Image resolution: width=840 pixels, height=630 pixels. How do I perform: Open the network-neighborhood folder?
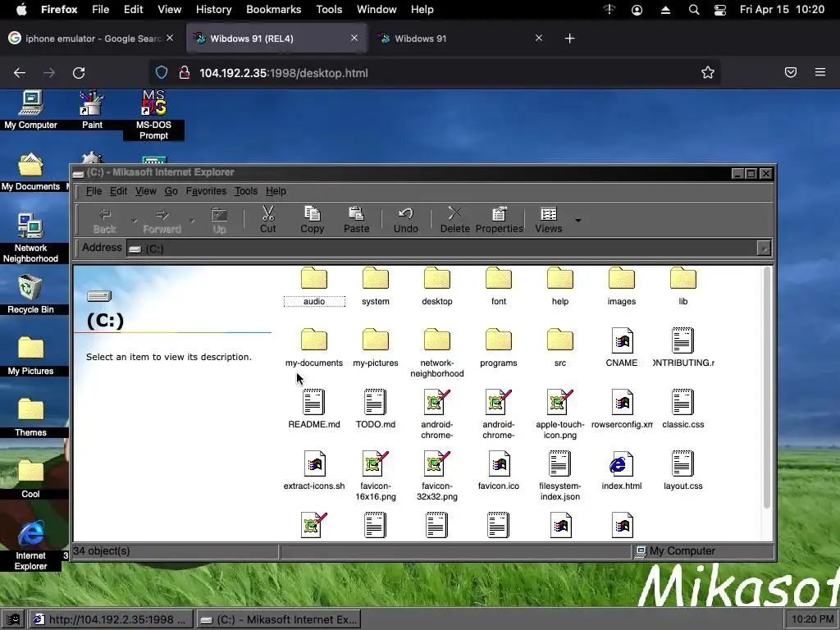click(436, 353)
